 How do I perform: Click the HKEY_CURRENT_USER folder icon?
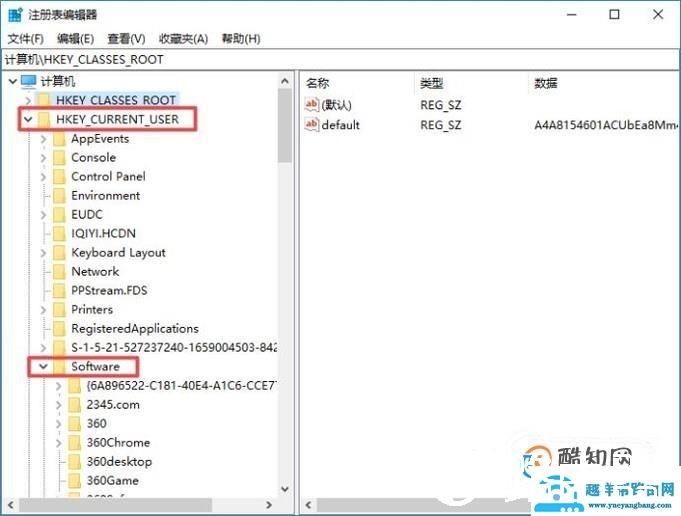pos(44,119)
